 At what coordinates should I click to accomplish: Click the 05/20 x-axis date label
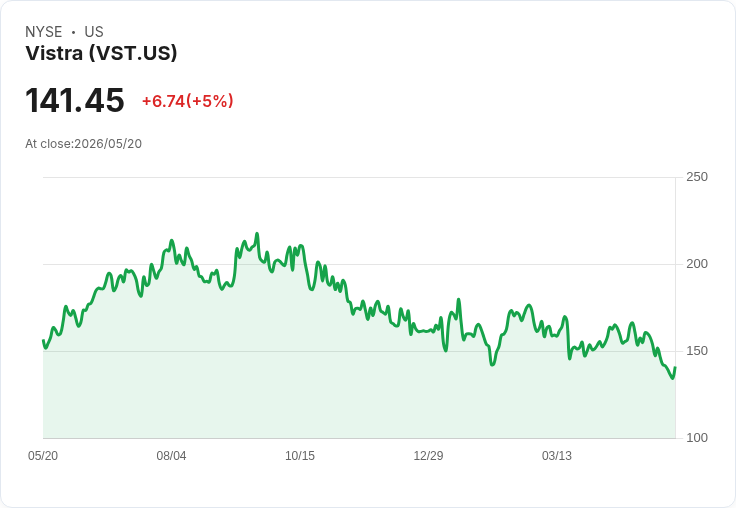click(x=43, y=455)
